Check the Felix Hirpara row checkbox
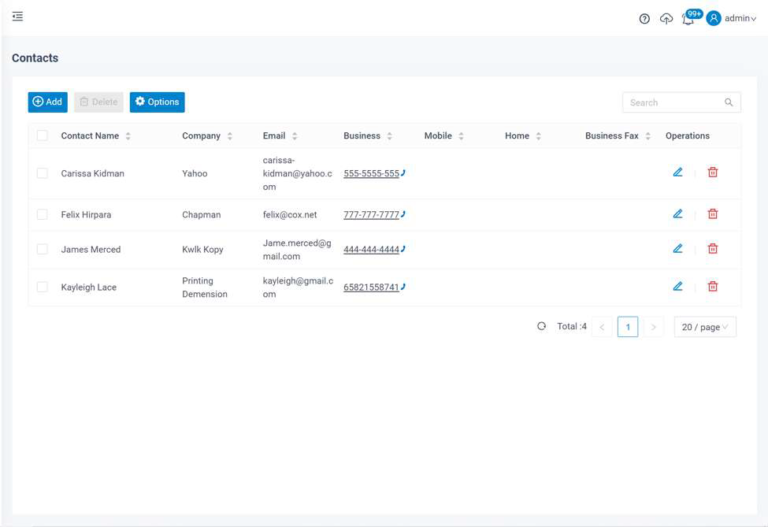The height and width of the screenshot is (527, 768). [42, 214]
